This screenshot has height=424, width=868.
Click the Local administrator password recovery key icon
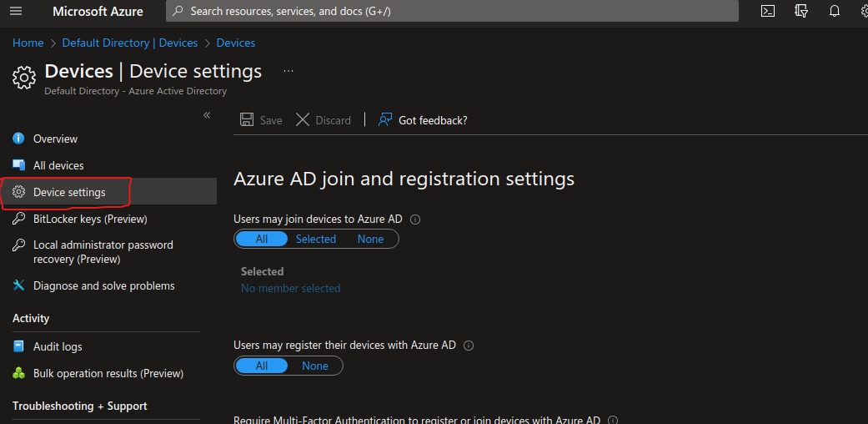[19, 245]
